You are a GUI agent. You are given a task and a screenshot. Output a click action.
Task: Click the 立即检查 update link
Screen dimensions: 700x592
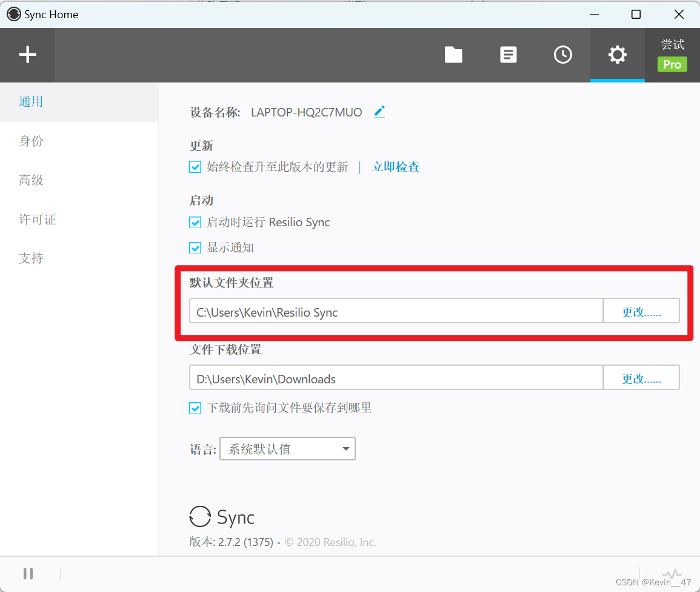395,167
